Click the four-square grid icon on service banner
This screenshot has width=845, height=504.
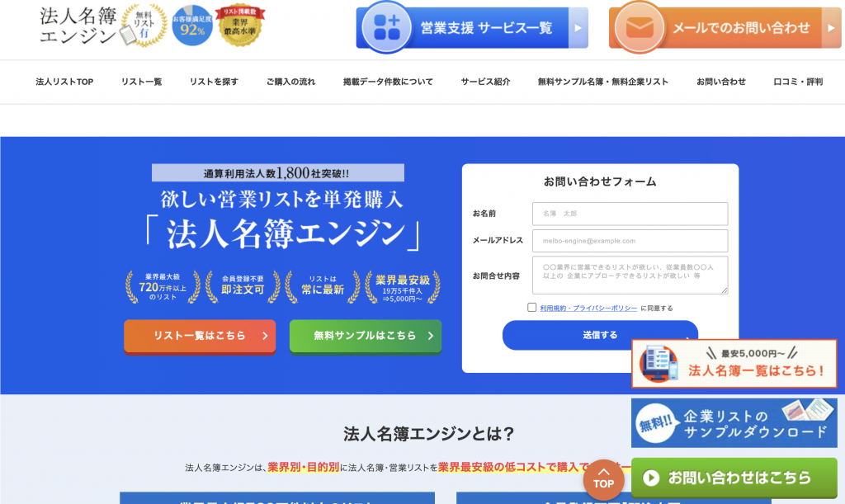click(387, 27)
